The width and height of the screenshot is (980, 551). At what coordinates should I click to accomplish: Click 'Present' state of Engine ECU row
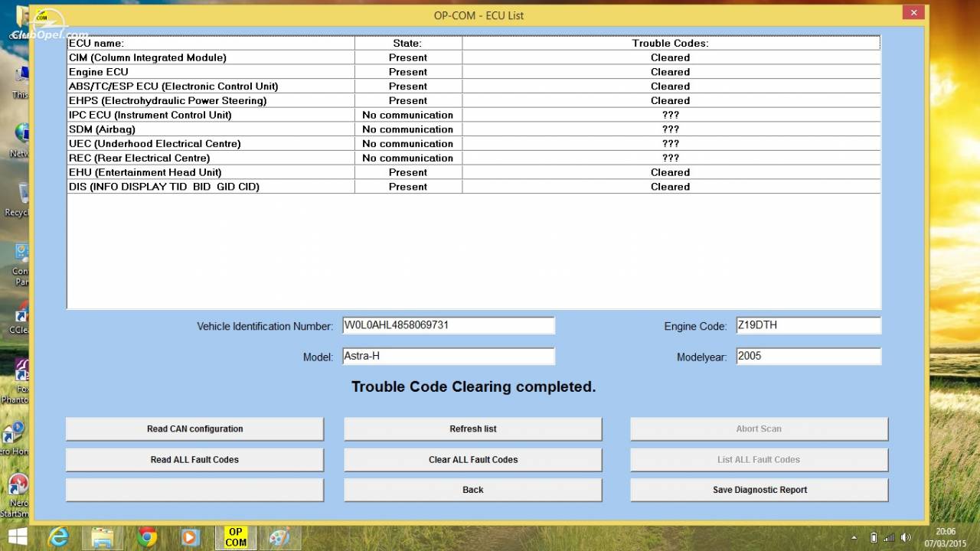click(408, 72)
